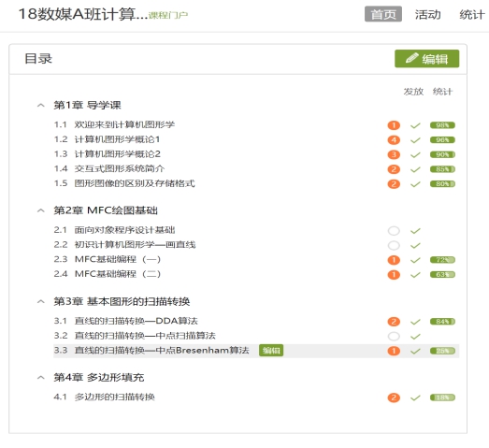This screenshot has height=448, width=489.
Task: Click the green 编辑 button with pencil
Action: [x=426, y=59]
